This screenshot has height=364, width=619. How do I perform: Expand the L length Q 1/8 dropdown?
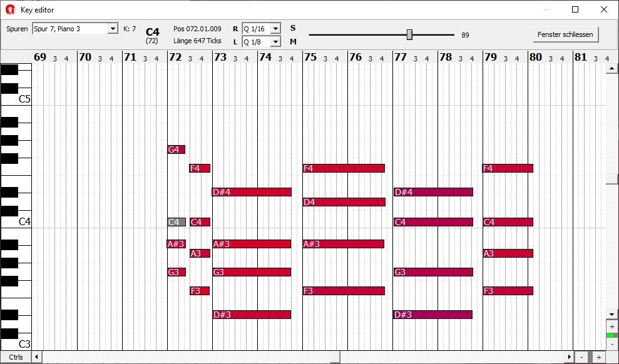(x=275, y=42)
